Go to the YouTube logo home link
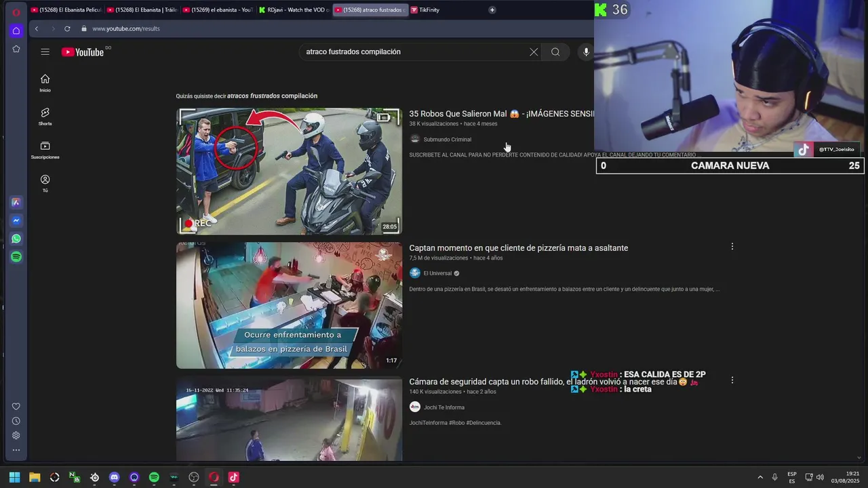 point(83,52)
